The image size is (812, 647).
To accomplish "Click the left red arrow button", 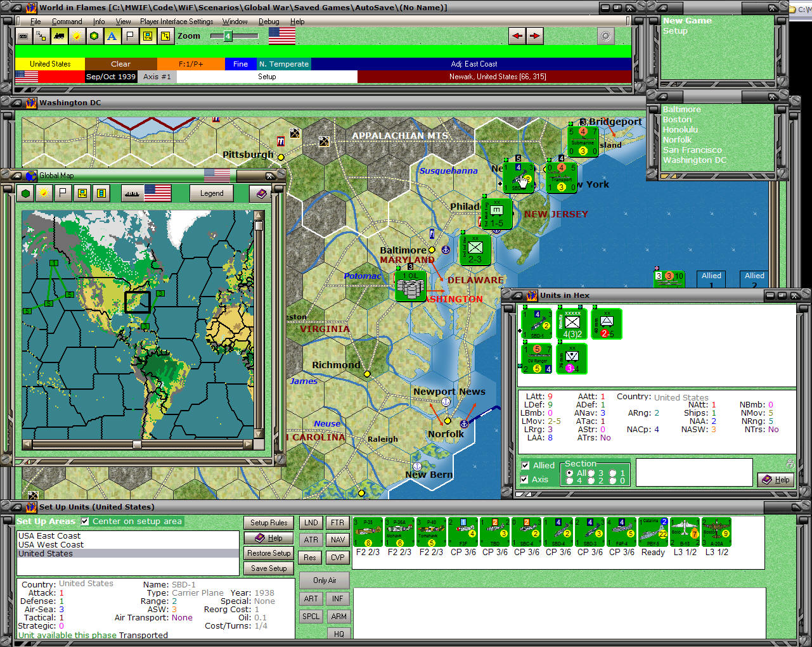I will (517, 36).
